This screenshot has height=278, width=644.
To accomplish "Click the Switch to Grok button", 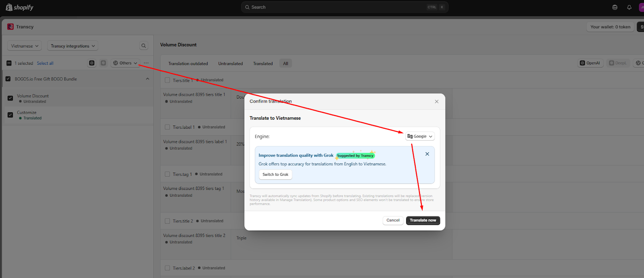I will (275, 175).
